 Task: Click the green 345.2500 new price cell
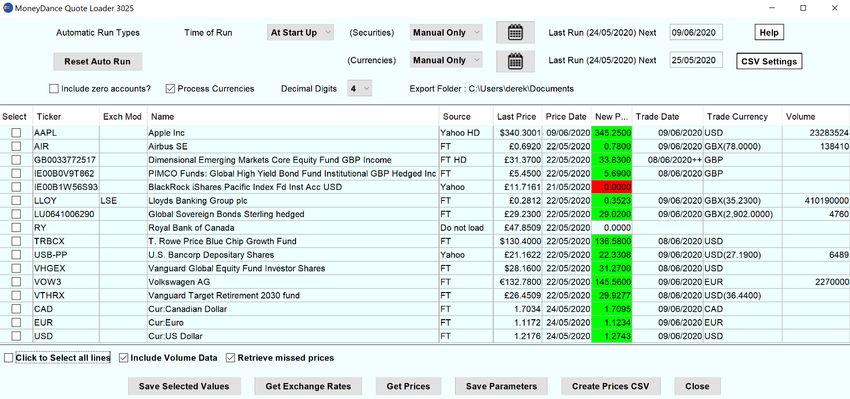(611, 132)
